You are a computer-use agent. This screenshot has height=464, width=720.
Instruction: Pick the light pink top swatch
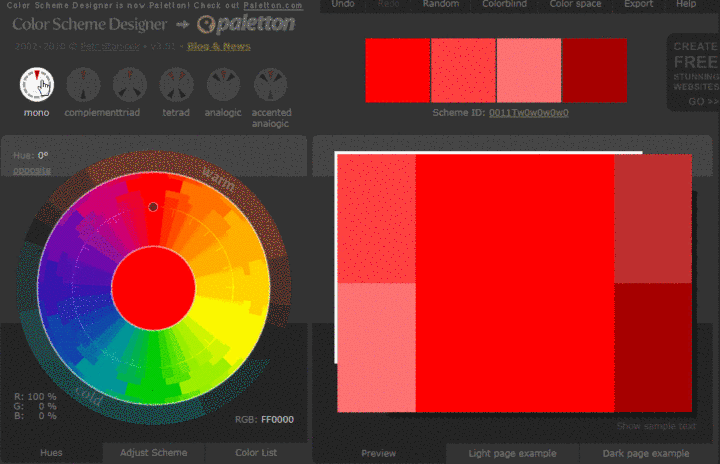coord(529,70)
